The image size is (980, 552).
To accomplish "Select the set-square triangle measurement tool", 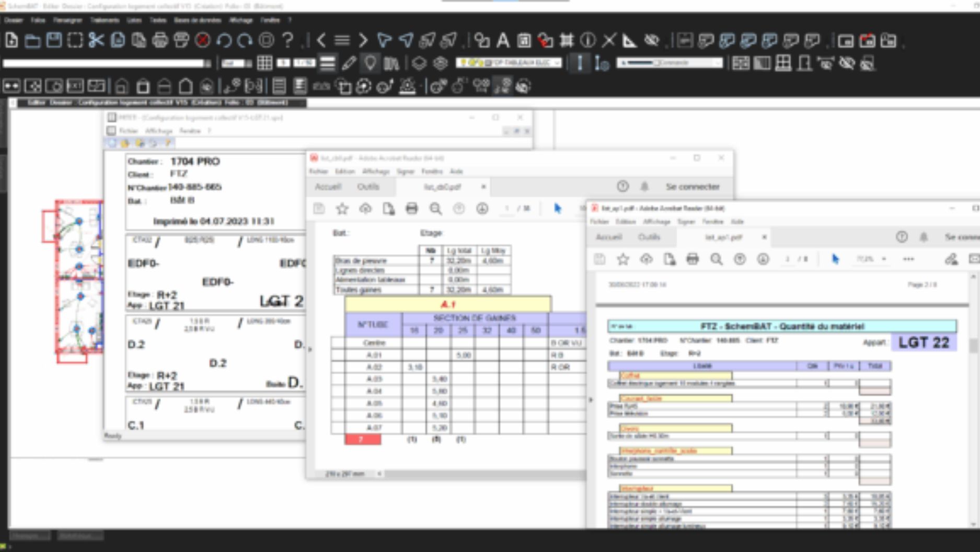I will 630,40.
